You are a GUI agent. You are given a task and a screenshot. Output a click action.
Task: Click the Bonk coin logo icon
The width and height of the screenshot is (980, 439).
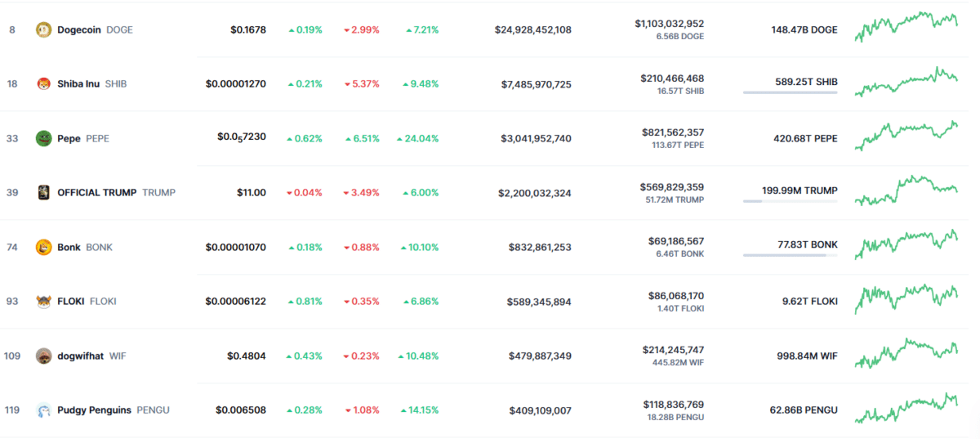(44, 247)
